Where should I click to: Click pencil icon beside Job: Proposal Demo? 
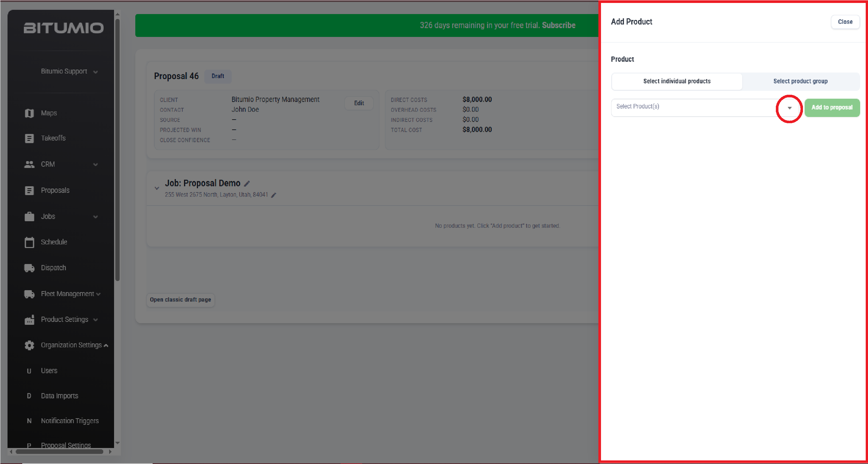(x=247, y=184)
